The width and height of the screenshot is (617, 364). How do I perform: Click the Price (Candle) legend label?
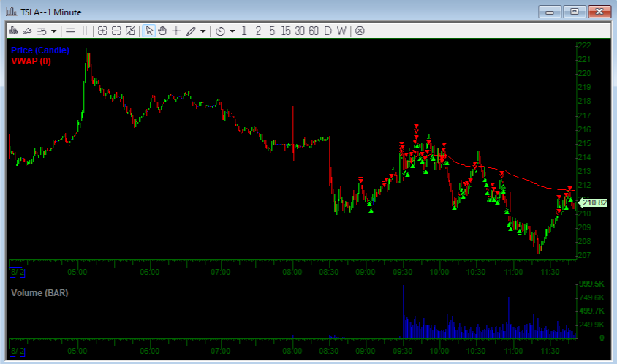40,50
